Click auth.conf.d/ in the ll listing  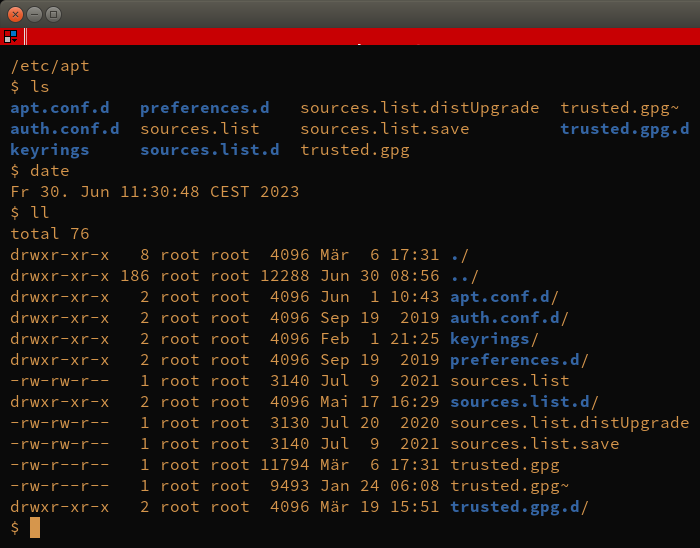click(509, 318)
